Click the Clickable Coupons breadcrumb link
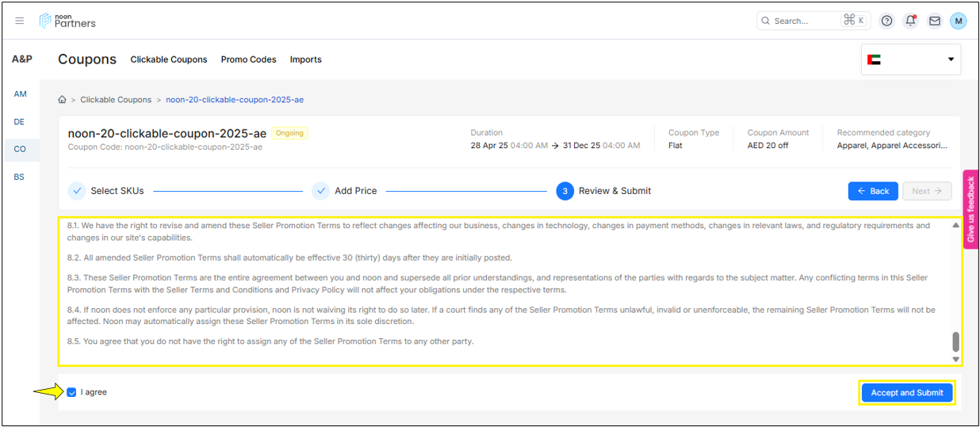 (116, 100)
